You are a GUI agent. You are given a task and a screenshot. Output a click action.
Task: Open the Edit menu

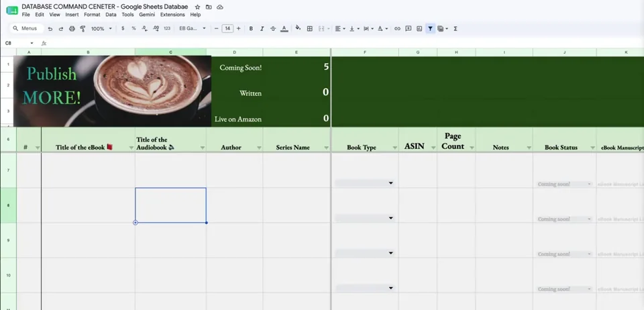tap(40, 14)
